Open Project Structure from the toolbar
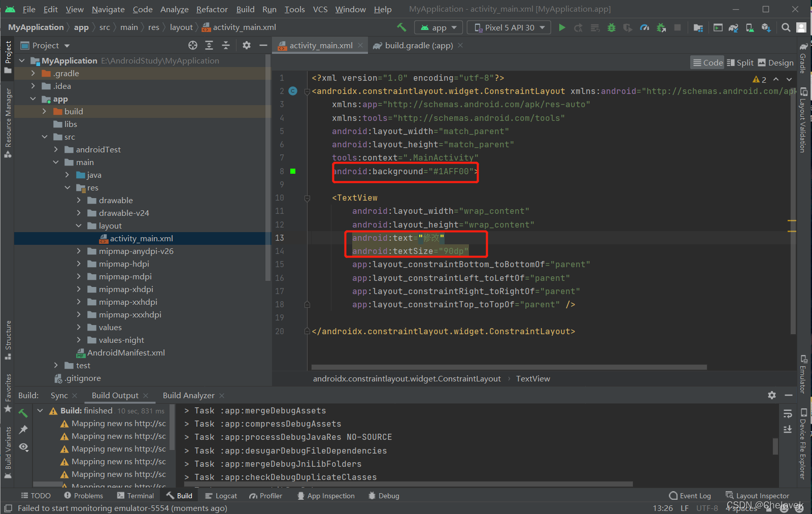The image size is (812, 514). [698, 27]
